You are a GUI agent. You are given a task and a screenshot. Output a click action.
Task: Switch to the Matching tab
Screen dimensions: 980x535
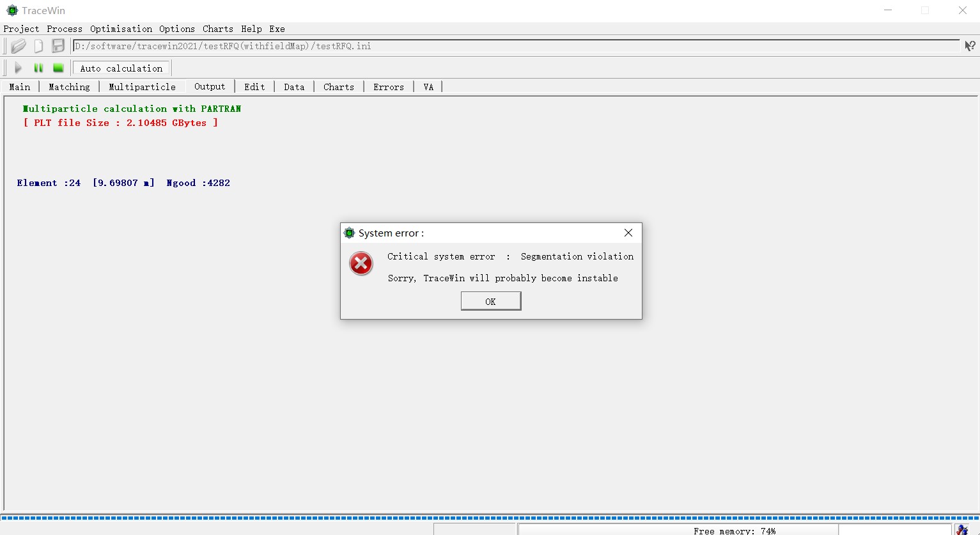click(x=69, y=87)
